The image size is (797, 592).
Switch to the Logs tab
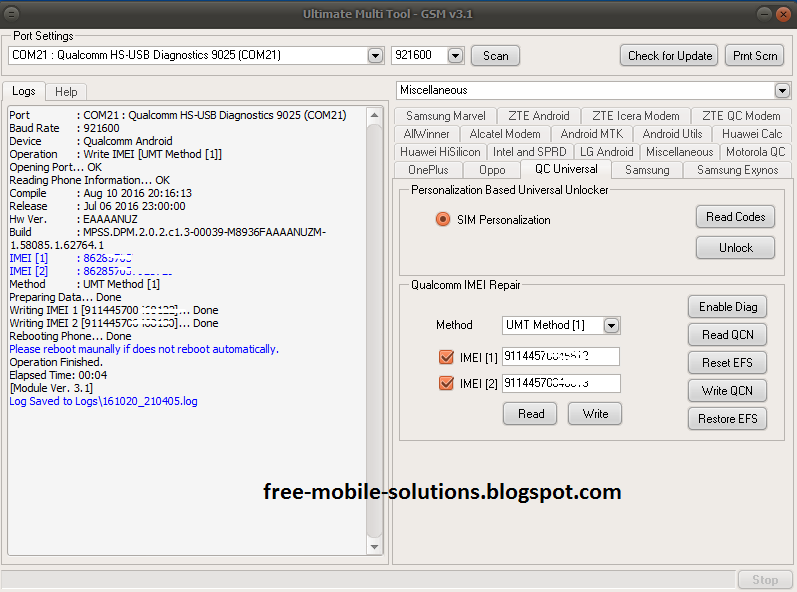tap(23, 91)
